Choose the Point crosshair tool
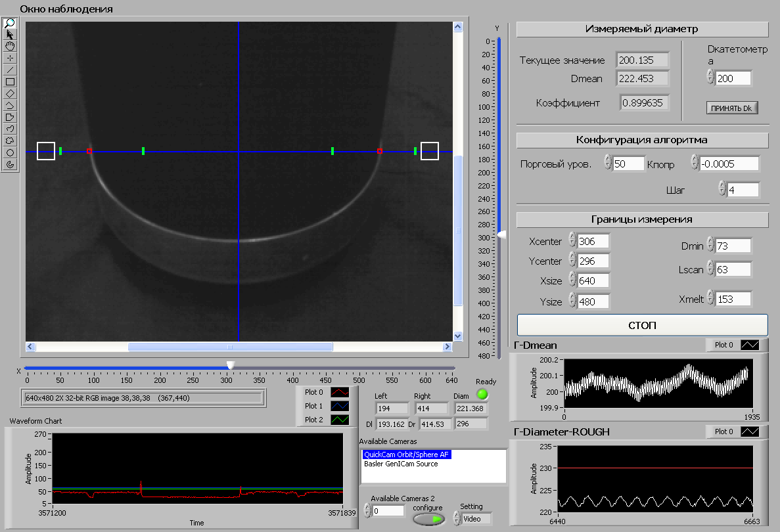Image resolution: width=780 pixels, height=532 pixels. pyautogui.click(x=10, y=58)
